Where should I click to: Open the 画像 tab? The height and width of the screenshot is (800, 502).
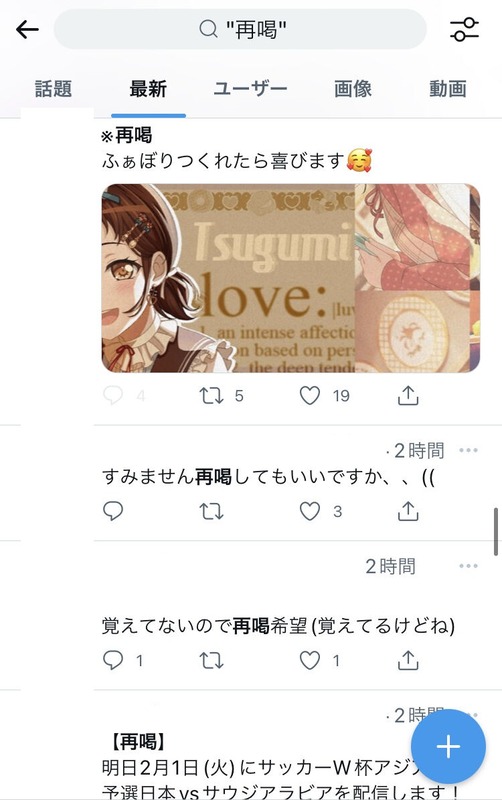[353, 89]
